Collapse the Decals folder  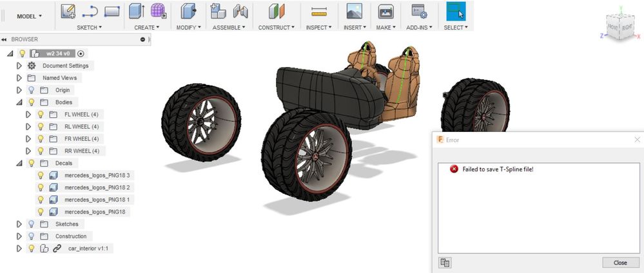[x=19, y=163]
